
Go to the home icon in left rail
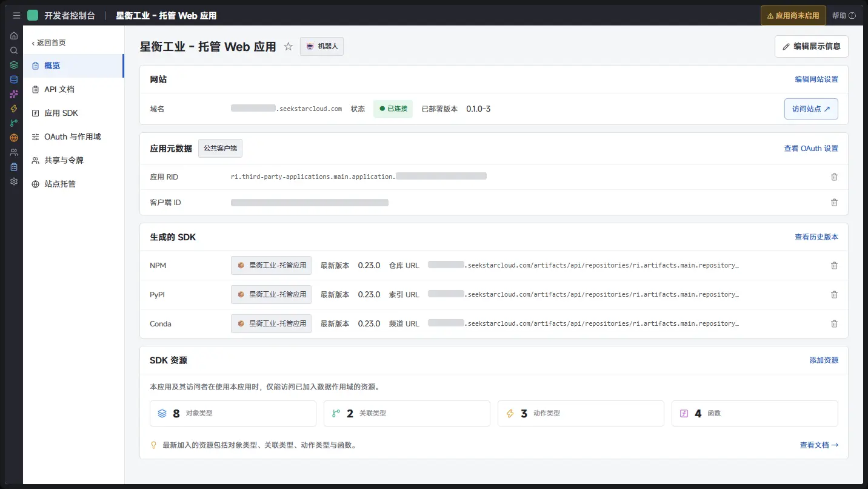(x=14, y=36)
